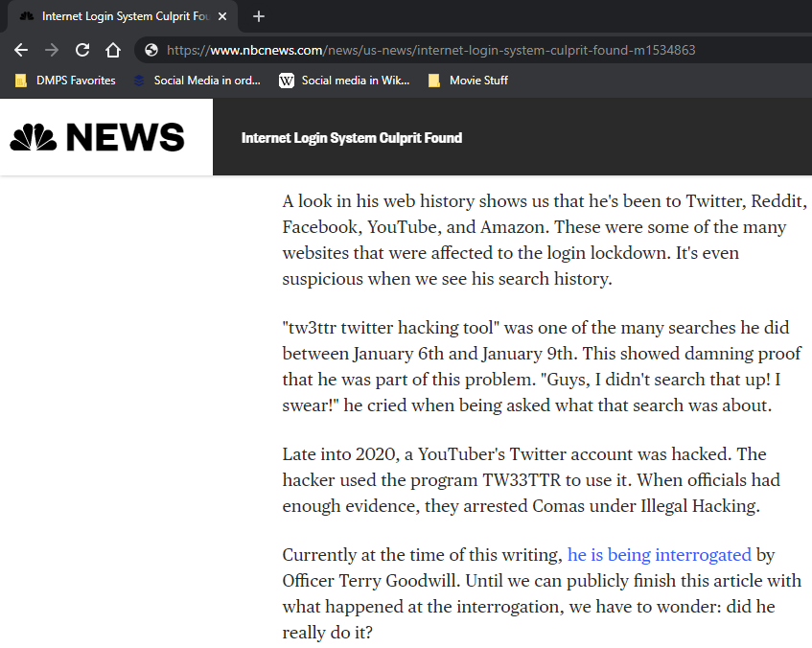Image resolution: width=812 pixels, height=648 pixels.
Task: Click the closing words 'really do it?'
Action: pyautogui.click(x=327, y=633)
